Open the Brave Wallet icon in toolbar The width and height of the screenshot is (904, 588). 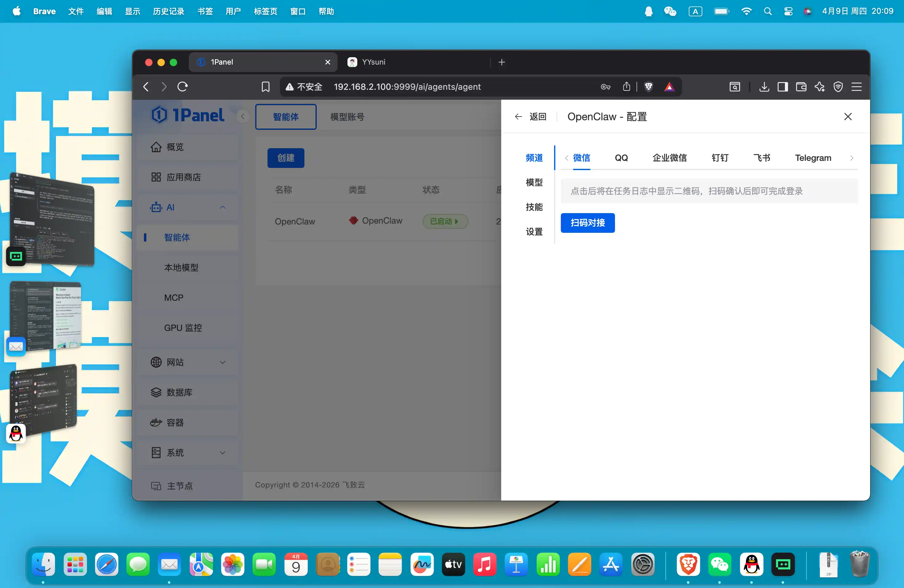pyautogui.click(x=801, y=87)
